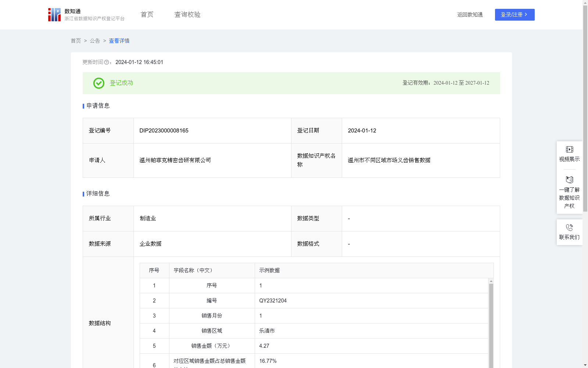Screen dimensions: 588x368
Task: Click 首页 in the breadcrumb
Action: coord(76,41)
